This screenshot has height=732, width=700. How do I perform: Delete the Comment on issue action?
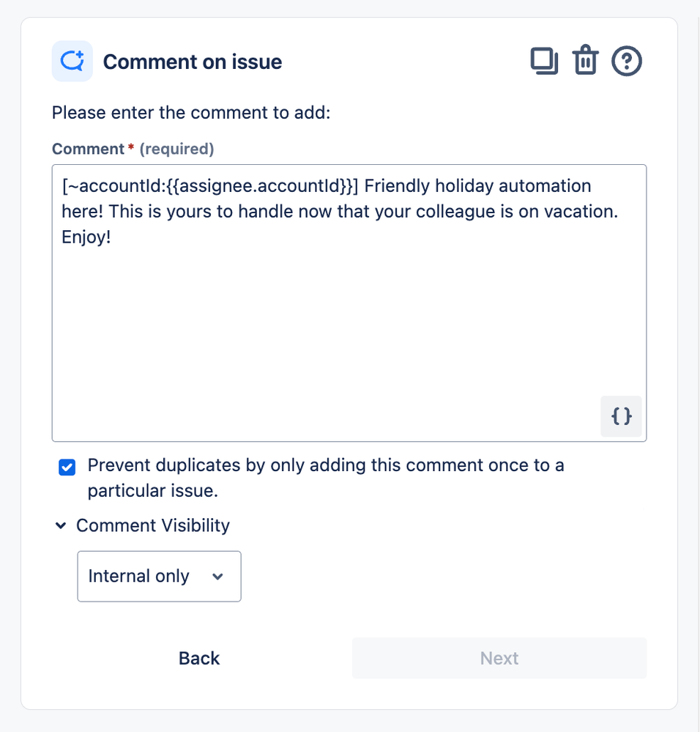pos(585,61)
